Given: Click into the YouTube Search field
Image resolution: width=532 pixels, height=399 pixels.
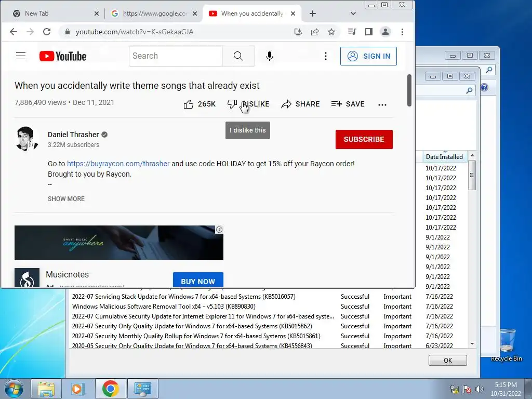Looking at the screenshot, I should (x=176, y=56).
